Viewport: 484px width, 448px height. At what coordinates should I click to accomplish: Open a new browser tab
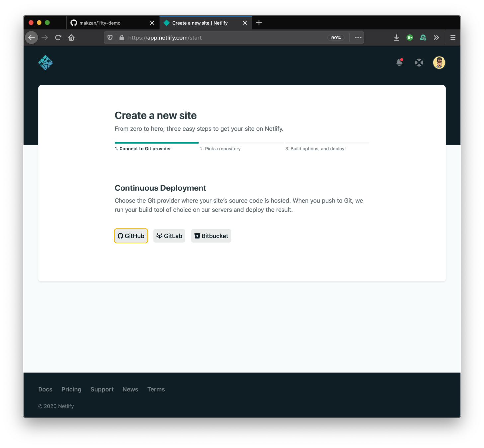(x=259, y=23)
